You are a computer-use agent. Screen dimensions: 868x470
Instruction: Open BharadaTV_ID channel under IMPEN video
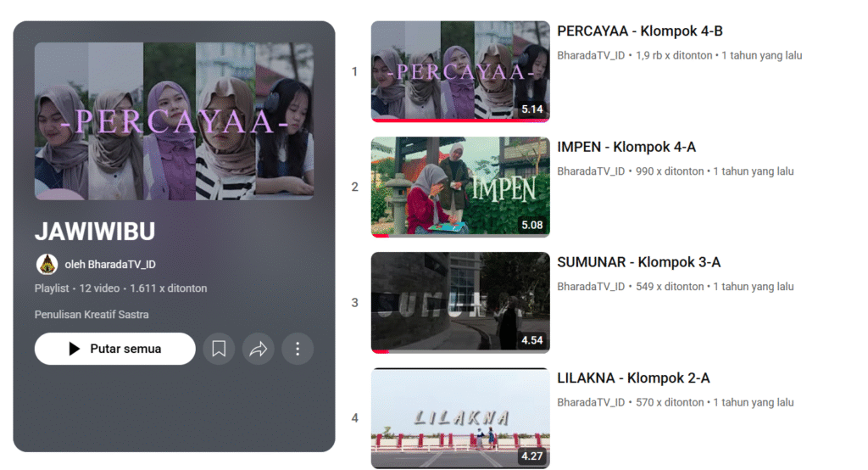click(x=591, y=171)
